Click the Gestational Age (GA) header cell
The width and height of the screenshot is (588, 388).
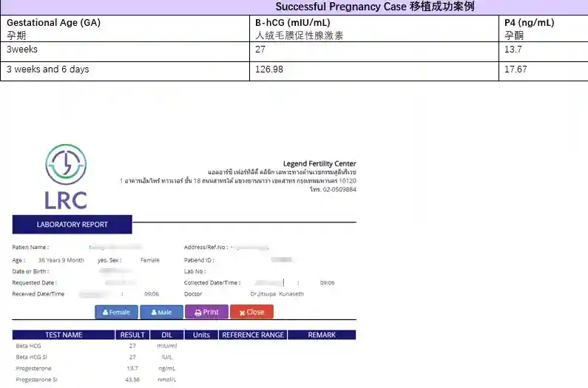pyautogui.click(x=53, y=23)
